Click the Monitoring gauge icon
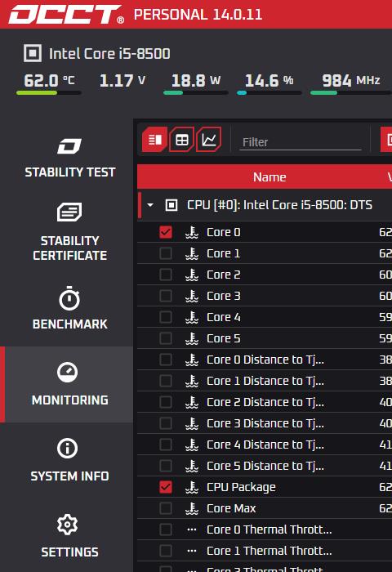392x572 pixels. [x=68, y=372]
